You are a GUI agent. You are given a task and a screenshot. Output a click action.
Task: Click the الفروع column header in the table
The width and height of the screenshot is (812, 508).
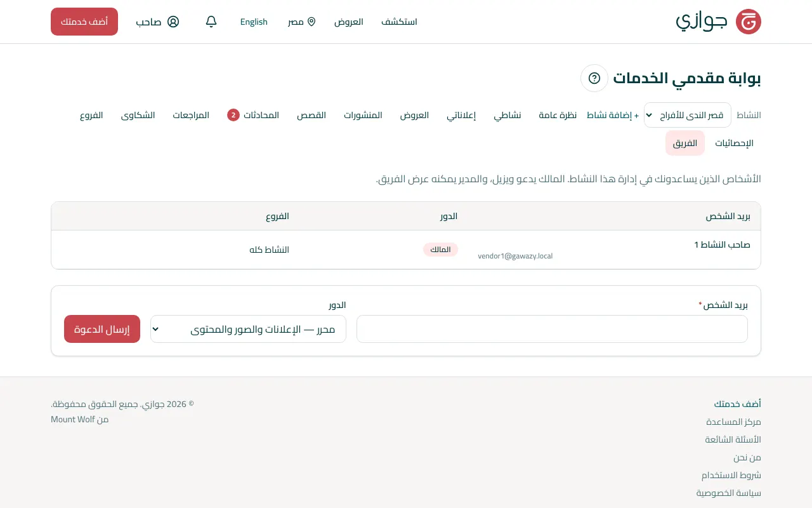click(278, 216)
